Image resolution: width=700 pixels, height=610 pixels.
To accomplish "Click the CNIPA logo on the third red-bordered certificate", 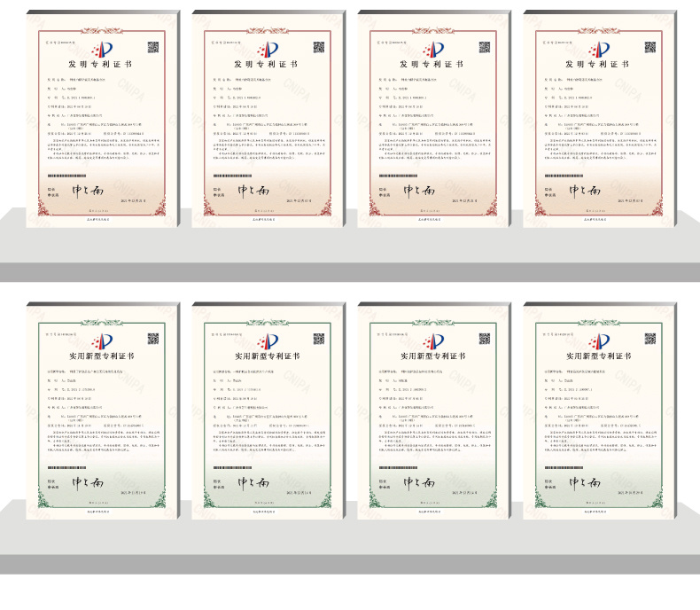I will pyautogui.click(x=433, y=50).
